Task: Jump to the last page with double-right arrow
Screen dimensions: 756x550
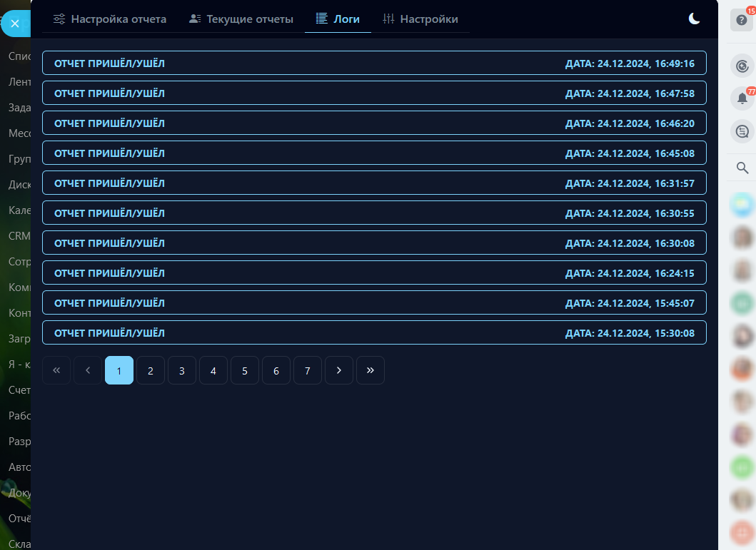Action: pyautogui.click(x=371, y=370)
